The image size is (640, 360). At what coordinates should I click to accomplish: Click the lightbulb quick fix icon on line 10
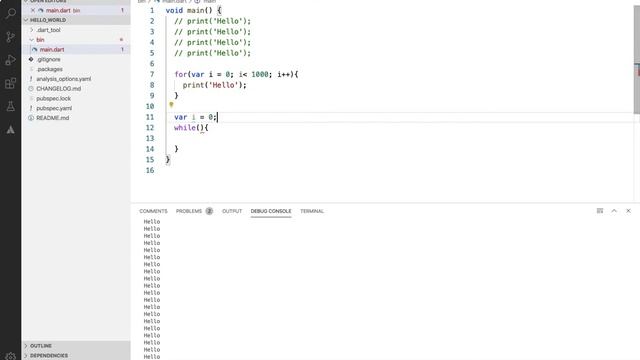[171, 104]
